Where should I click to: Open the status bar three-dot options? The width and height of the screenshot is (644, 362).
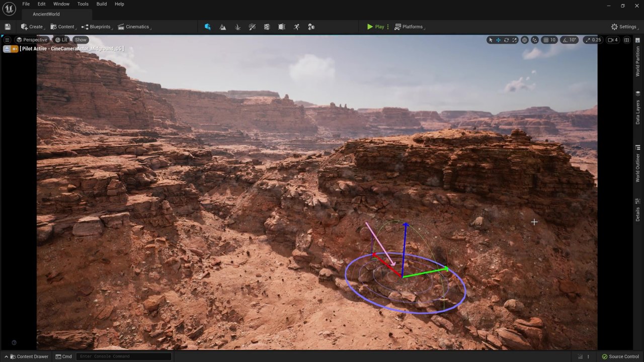pos(588,356)
